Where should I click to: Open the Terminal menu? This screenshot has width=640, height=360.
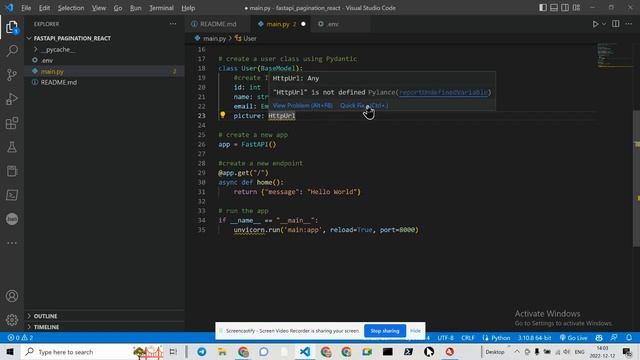point(161,8)
